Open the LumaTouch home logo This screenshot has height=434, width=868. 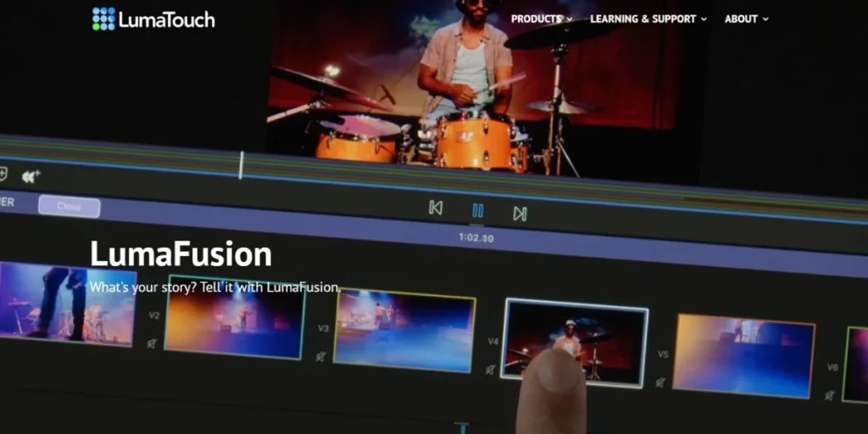[x=153, y=19]
